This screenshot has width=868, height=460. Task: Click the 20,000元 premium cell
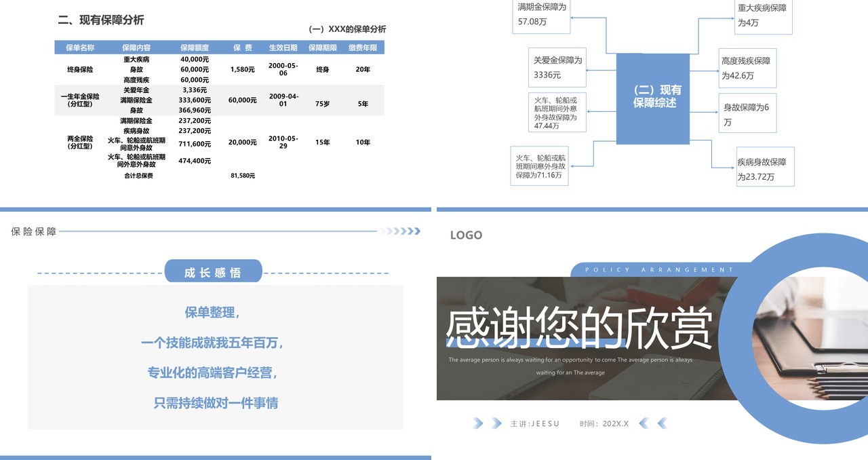pyautogui.click(x=242, y=142)
